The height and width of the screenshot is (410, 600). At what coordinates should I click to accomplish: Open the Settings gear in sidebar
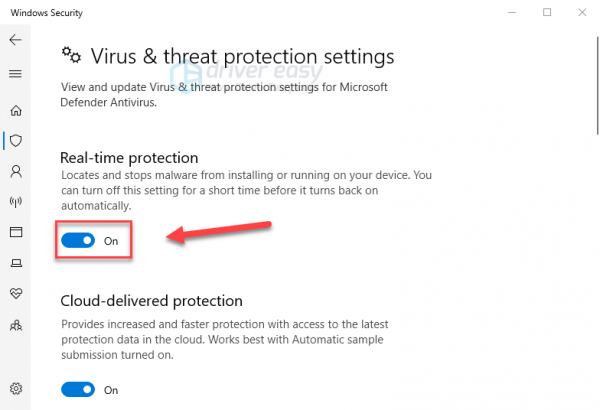click(16, 388)
